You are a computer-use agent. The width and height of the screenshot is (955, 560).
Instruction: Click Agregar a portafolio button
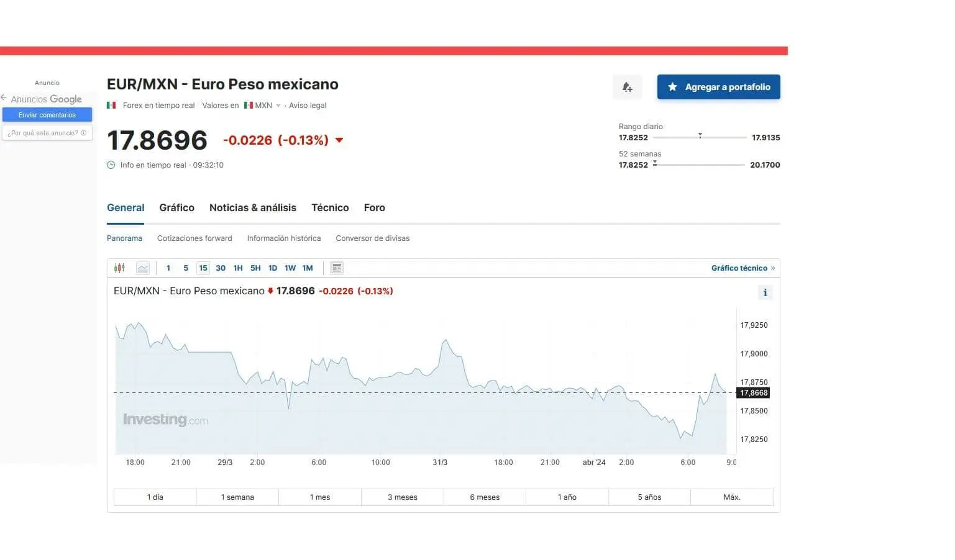(x=719, y=87)
